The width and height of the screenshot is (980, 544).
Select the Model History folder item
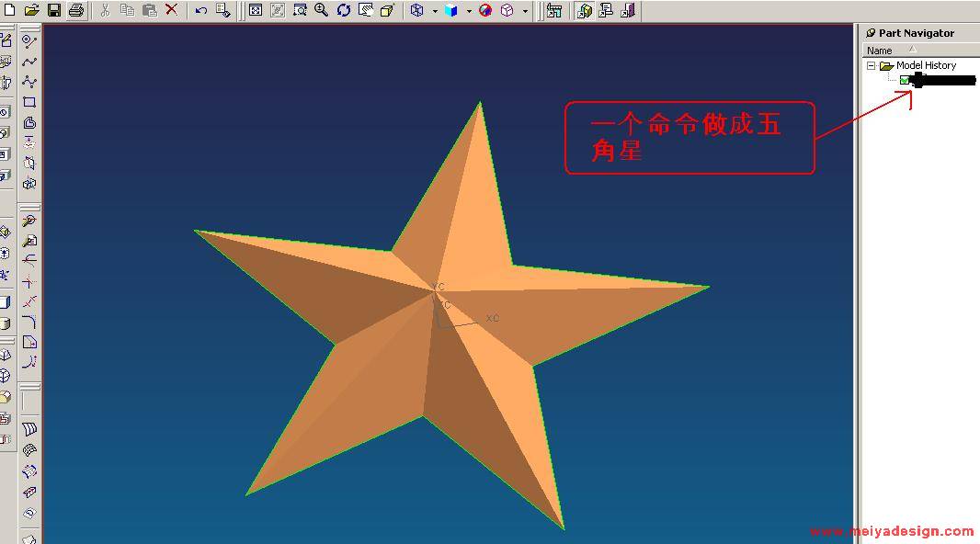pos(926,65)
